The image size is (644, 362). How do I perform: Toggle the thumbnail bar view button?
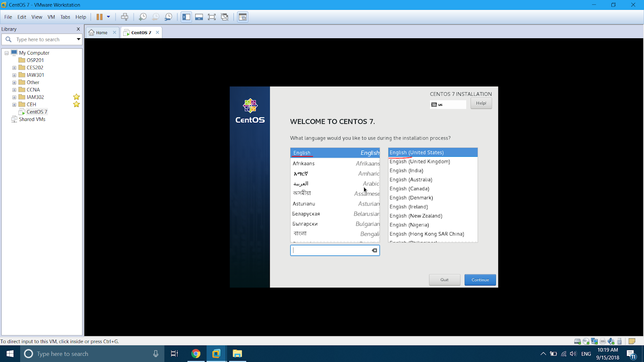click(199, 17)
